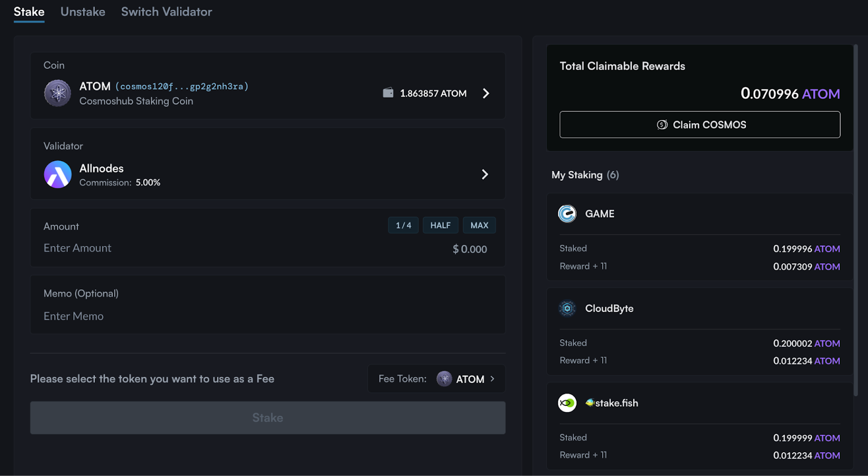Screen dimensions: 868x476
Task: Click the Commission 5.00% text
Action: [x=120, y=182]
